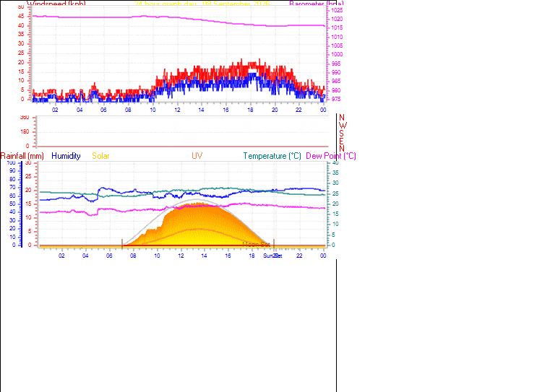The image size is (550, 392).
Task: Click the 360 tick on direction graph
Action: pos(25,118)
